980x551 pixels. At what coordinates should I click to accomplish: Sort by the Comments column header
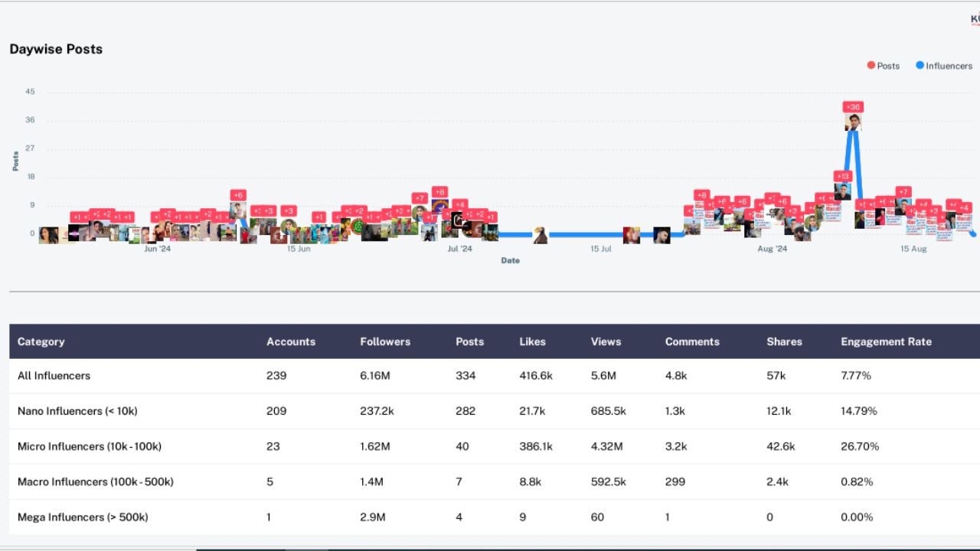[x=692, y=342]
